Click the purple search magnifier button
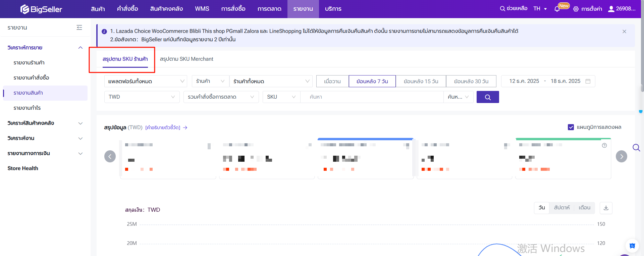The image size is (644, 256). coord(487,97)
